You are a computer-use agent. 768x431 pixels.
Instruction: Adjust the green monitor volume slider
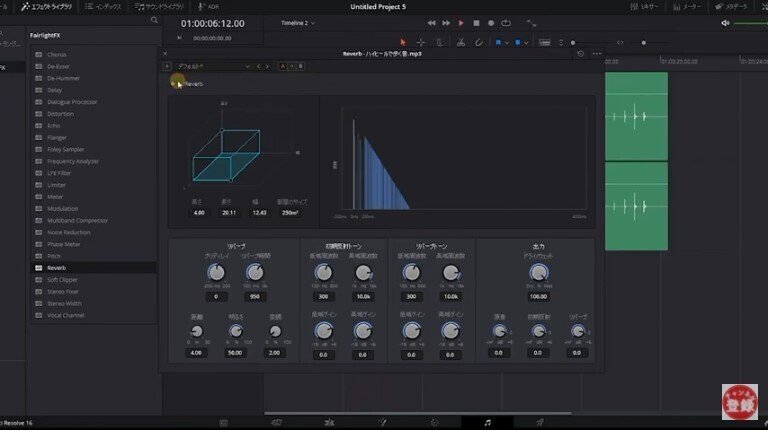click(x=751, y=23)
